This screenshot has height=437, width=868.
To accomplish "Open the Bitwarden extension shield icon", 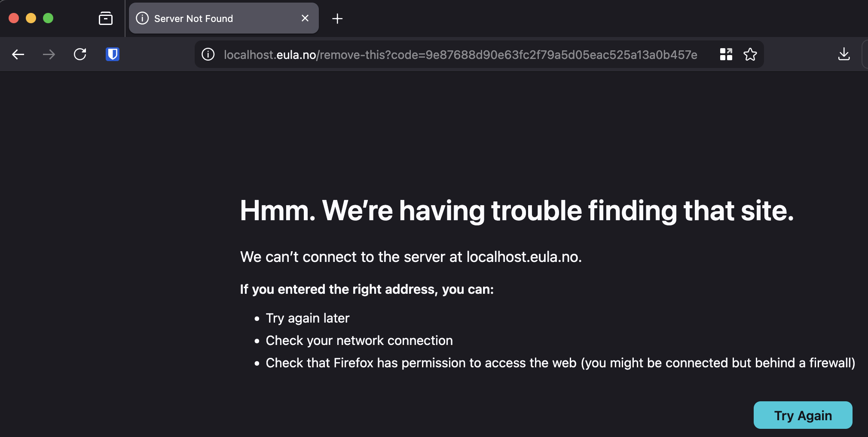I will pos(112,54).
